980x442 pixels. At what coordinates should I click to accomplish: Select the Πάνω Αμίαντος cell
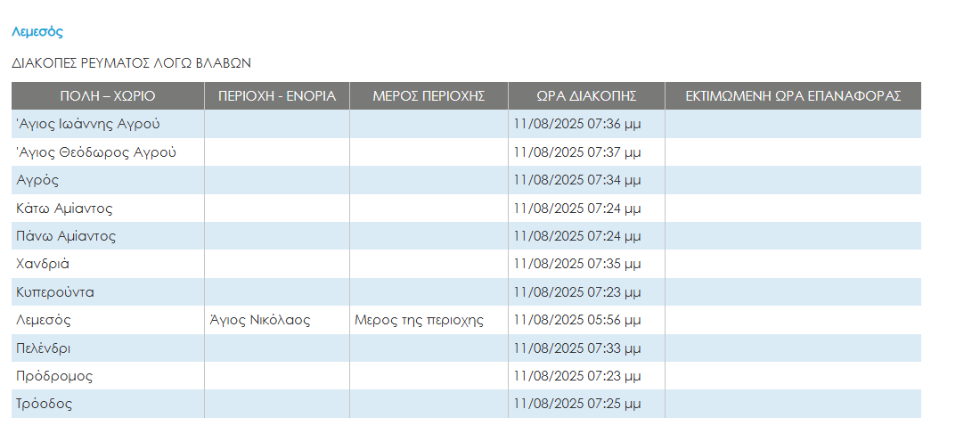tap(66, 236)
